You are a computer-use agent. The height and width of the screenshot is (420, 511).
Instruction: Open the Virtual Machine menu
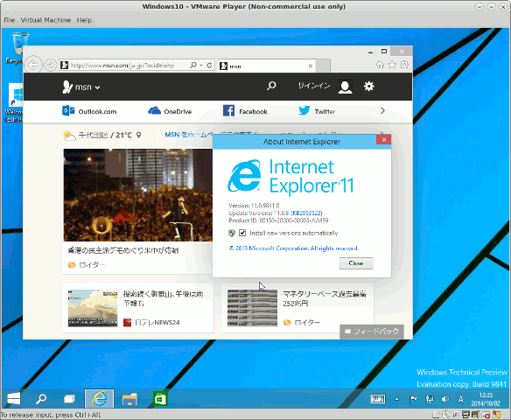pyautogui.click(x=45, y=20)
